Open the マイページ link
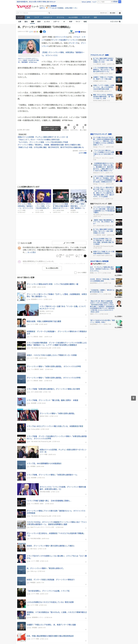Viewport: 138px width, 644px height. pyautogui.click(x=103, y=13)
